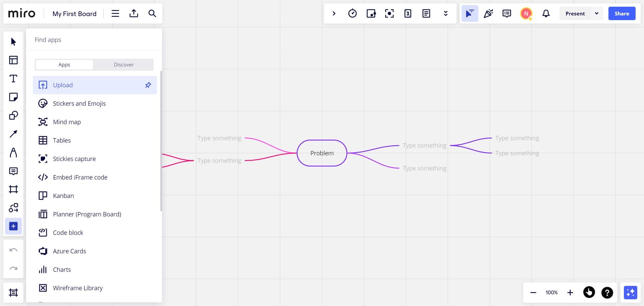Select the Text tool in left toolbar
644x306 pixels.
pyautogui.click(x=13, y=79)
